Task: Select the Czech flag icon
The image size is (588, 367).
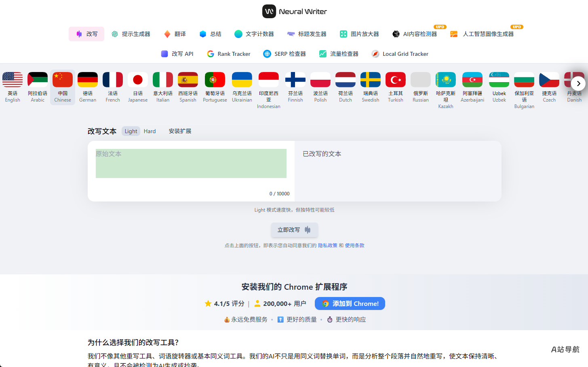Action: pos(549,80)
